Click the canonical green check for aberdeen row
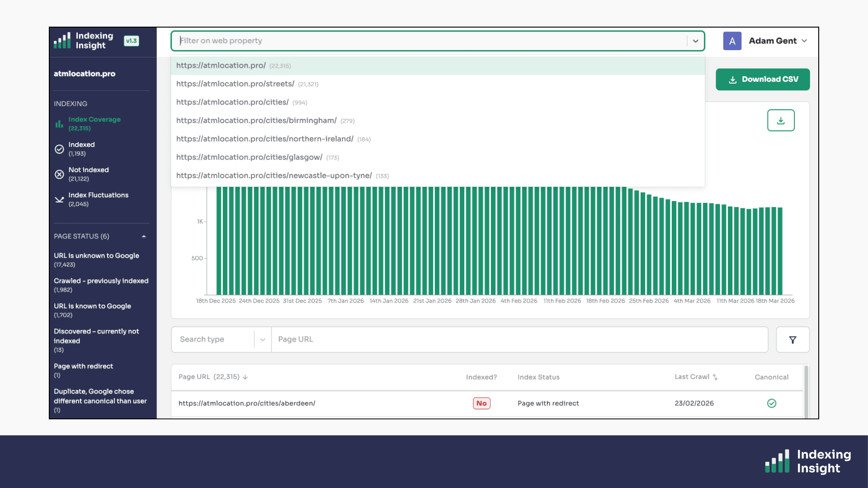Image resolution: width=868 pixels, height=488 pixels. 771,404
